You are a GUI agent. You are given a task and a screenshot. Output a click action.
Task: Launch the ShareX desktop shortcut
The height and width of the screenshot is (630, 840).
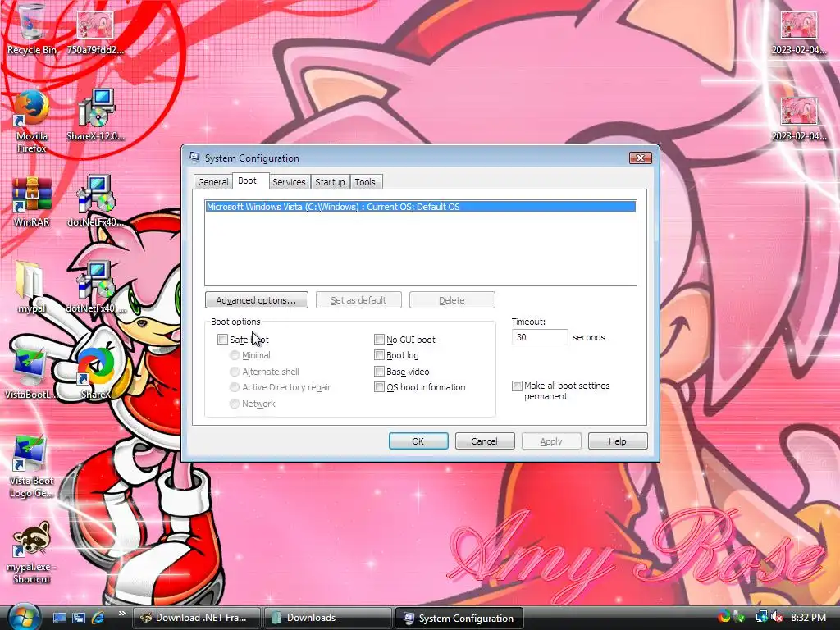(95, 373)
